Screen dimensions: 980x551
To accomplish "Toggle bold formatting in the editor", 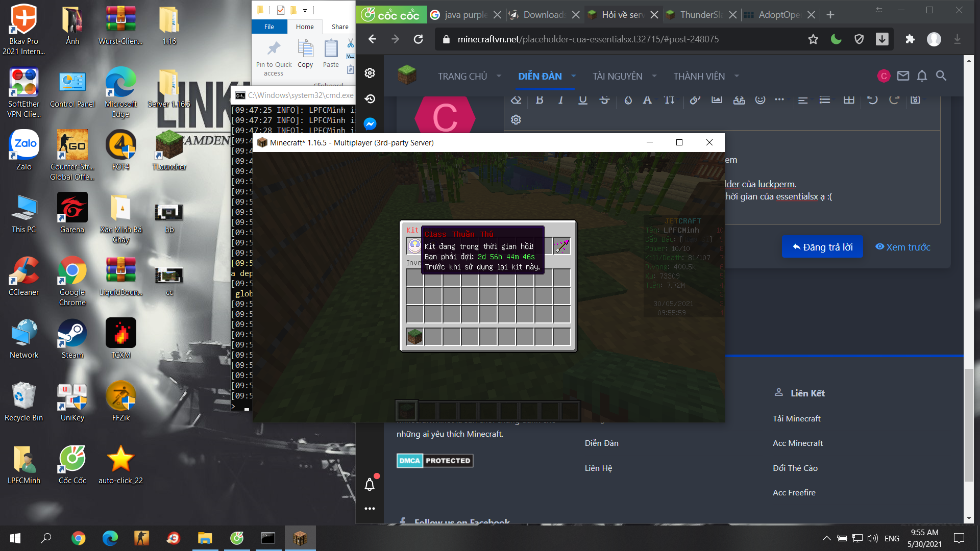I will (540, 100).
